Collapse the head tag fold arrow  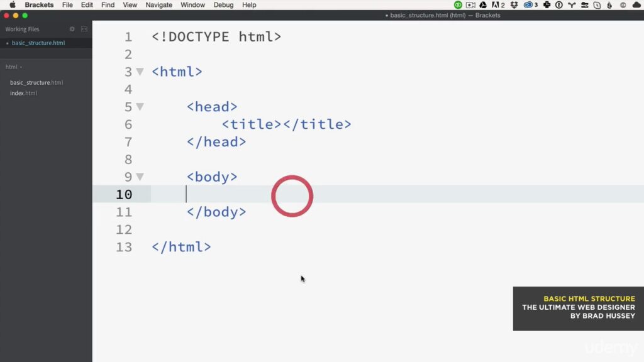(x=140, y=107)
